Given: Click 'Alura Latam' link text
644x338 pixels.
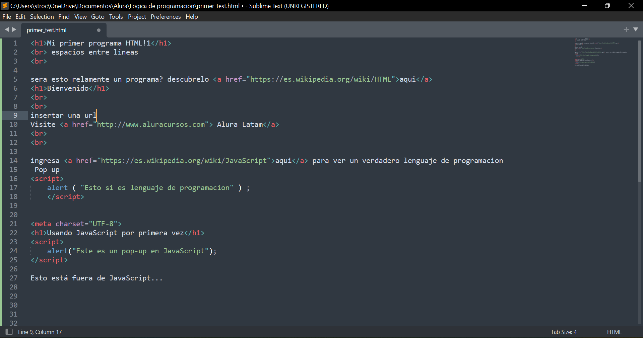Looking at the screenshot, I should 240,124.
